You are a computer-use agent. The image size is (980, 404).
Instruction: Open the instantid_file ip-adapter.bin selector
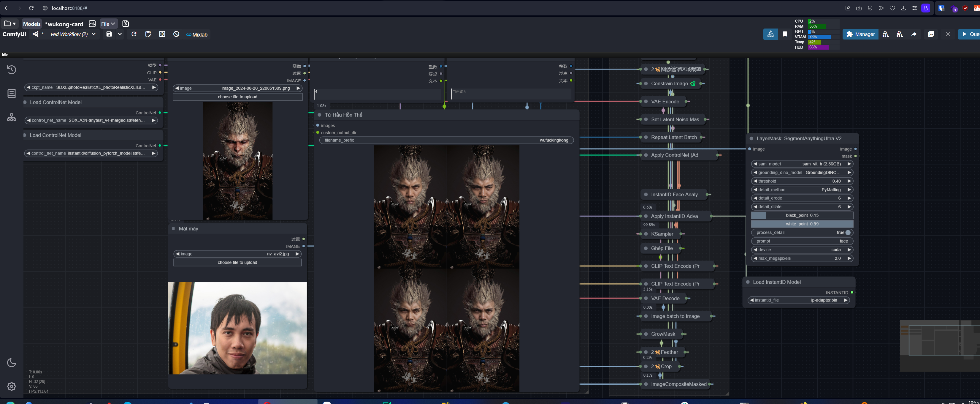click(799, 300)
